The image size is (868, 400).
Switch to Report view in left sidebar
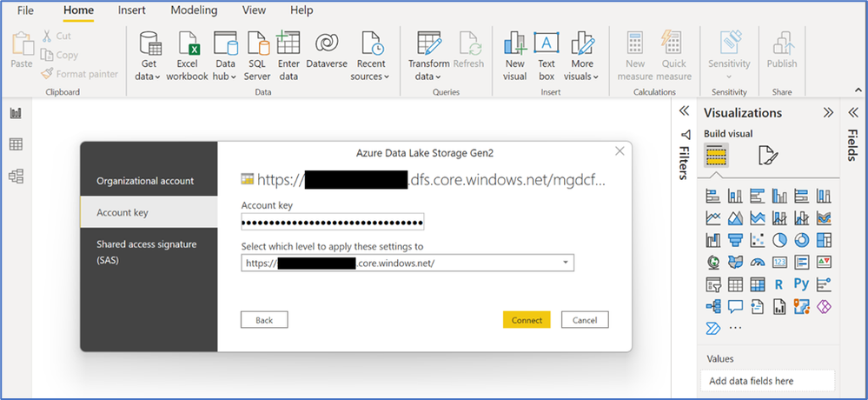tap(16, 114)
